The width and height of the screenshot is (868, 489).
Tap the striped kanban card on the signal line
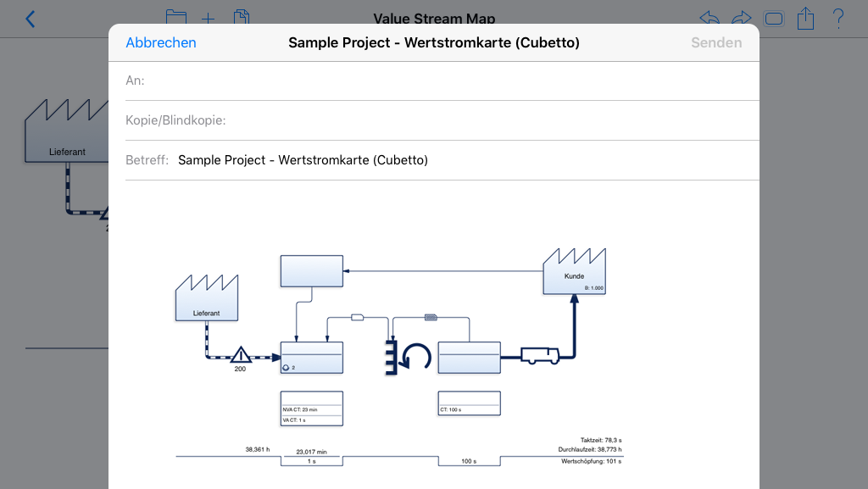click(x=431, y=318)
